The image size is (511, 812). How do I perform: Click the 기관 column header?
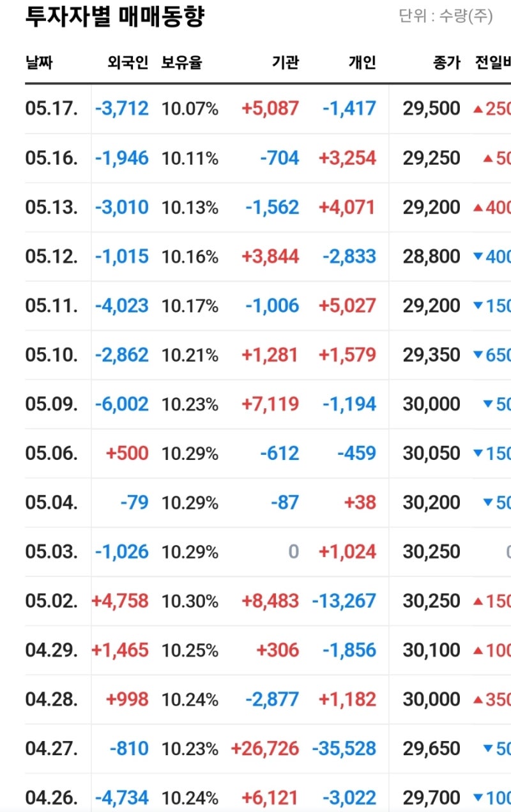(285, 63)
